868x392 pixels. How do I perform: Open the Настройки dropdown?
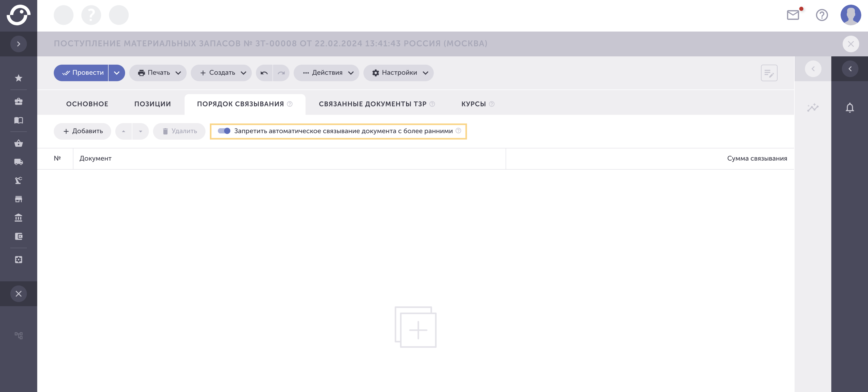click(398, 73)
